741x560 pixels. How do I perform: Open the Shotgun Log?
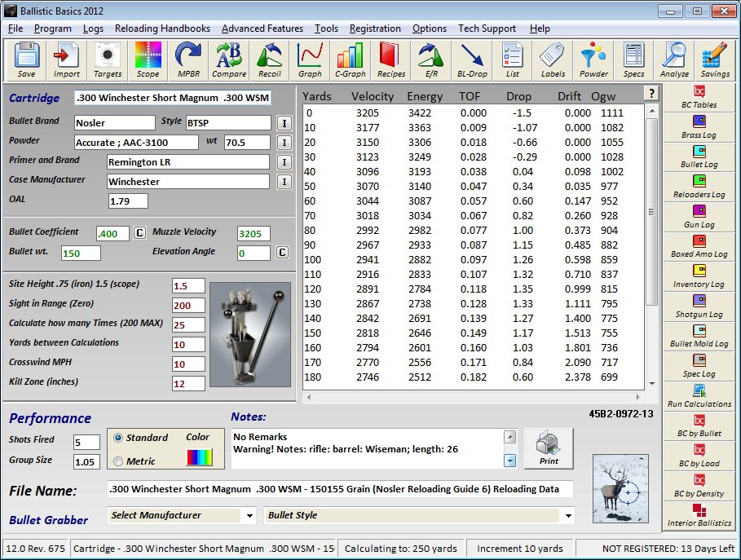click(699, 307)
